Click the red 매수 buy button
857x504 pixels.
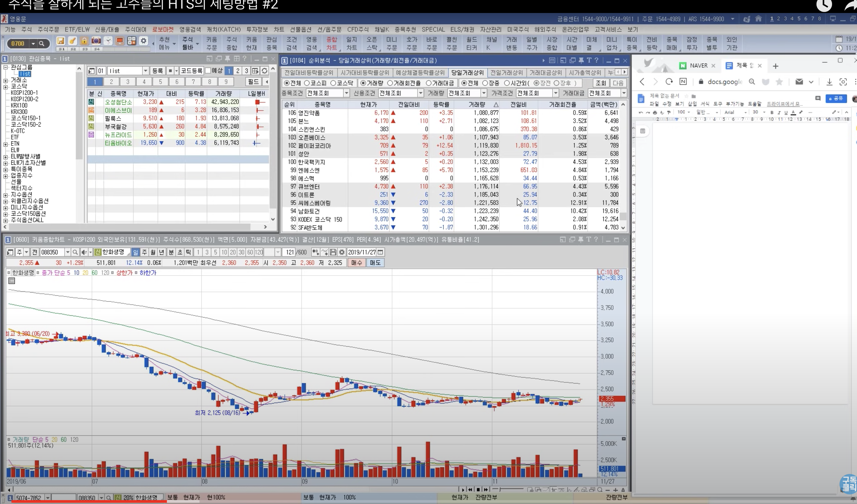[x=357, y=263]
